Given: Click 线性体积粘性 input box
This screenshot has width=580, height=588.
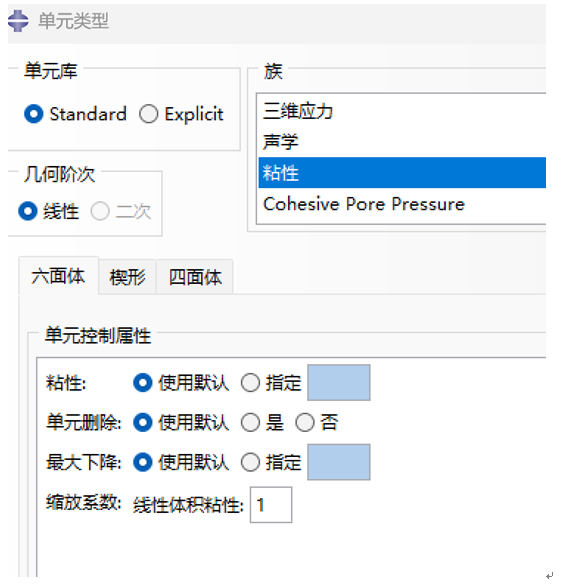Looking at the screenshot, I should click(271, 505).
